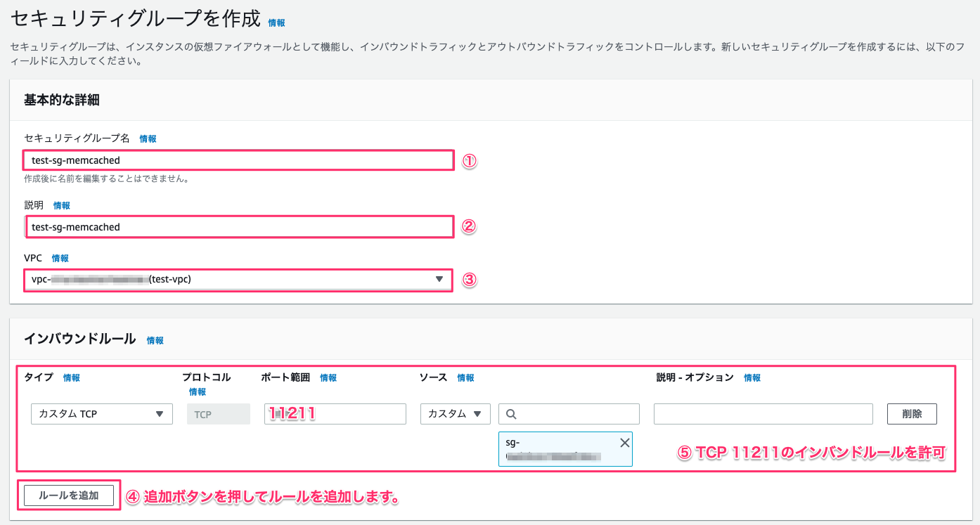
Task: Open the 情報 link beside ソース column
Action: (466, 377)
